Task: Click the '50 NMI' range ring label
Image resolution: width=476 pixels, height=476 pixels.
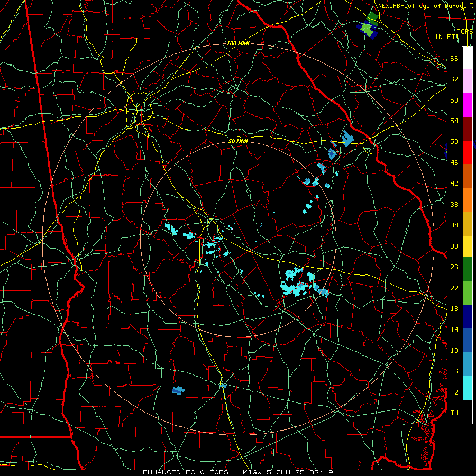Action: tap(239, 141)
